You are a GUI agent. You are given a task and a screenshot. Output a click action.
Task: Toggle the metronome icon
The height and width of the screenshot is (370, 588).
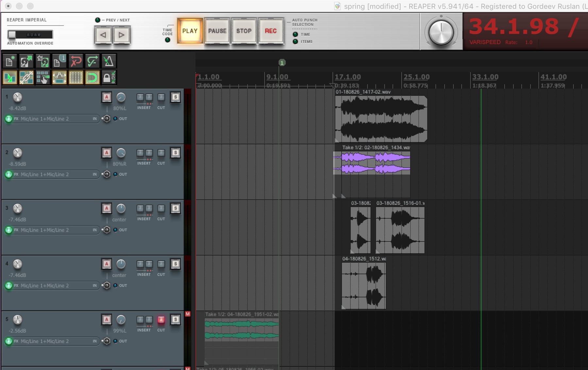pyautogui.click(x=109, y=61)
